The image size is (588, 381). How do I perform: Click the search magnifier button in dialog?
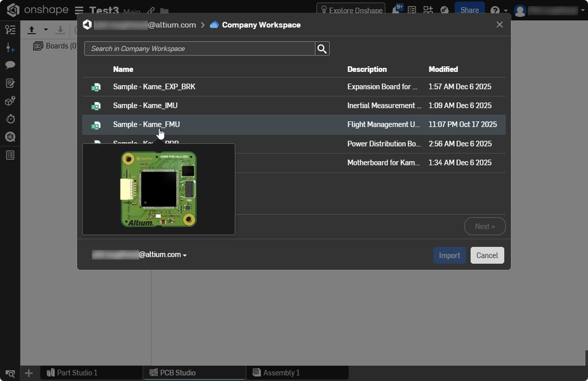pos(322,48)
